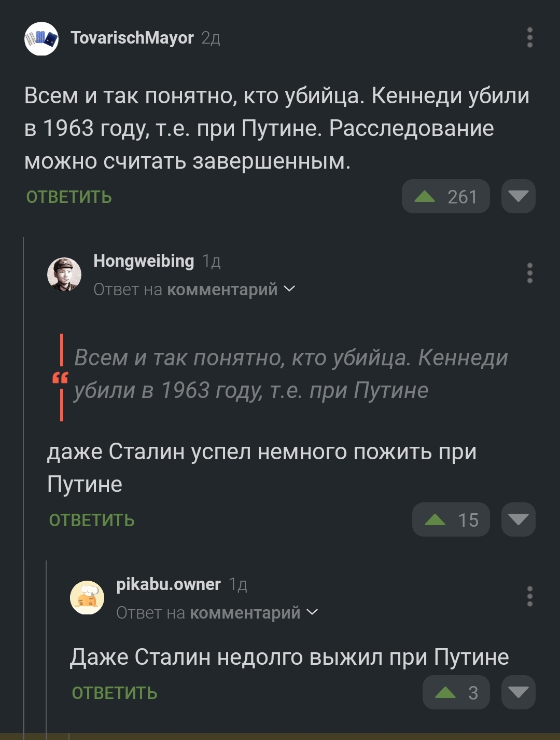Expand parent comment chevron under pikabu.owner

[313, 612]
